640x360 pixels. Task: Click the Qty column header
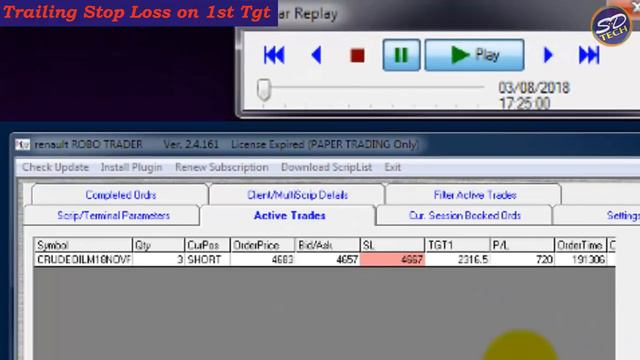(158, 245)
